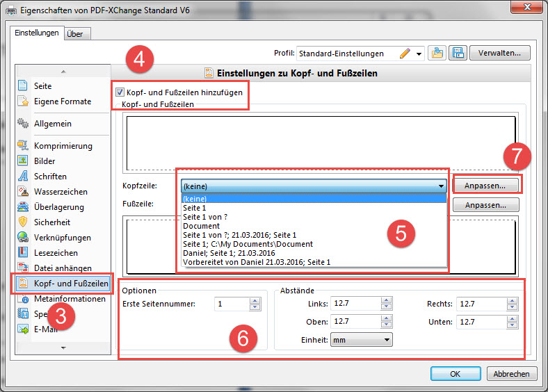The height and width of the screenshot is (392, 548).
Task: Decrease the Unten margin spinner
Action: pos(512,325)
